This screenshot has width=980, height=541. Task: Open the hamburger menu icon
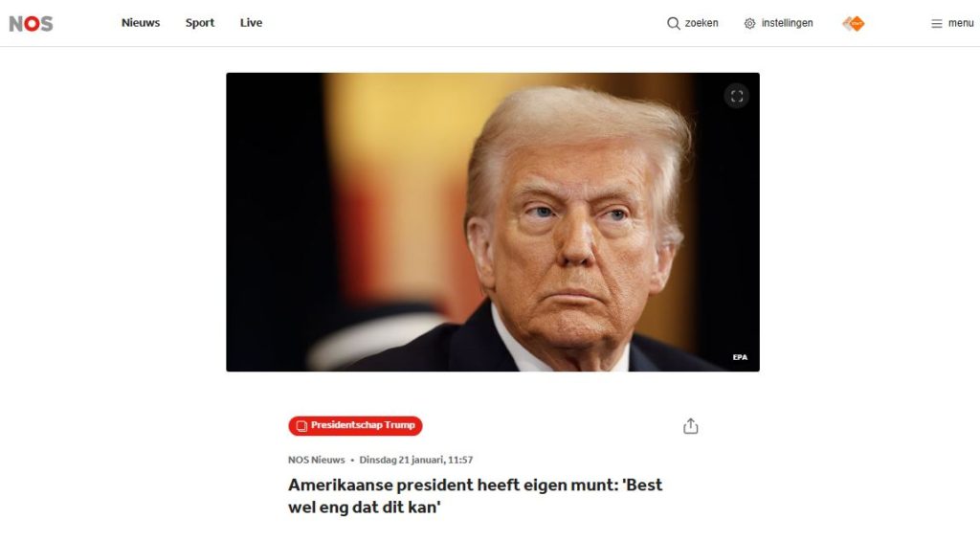pos(936,24)
